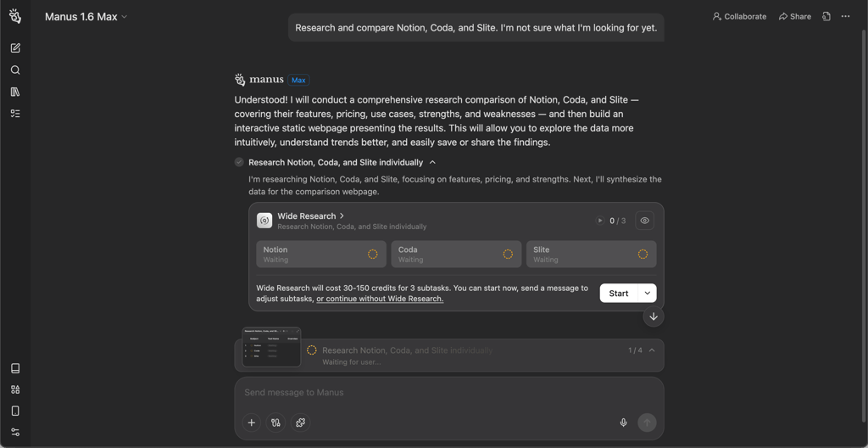Viewport: 868px width, 448px height.
Task: Open the research table preview thumbnail
Action: pyautogui.click(x=271, y=347)
